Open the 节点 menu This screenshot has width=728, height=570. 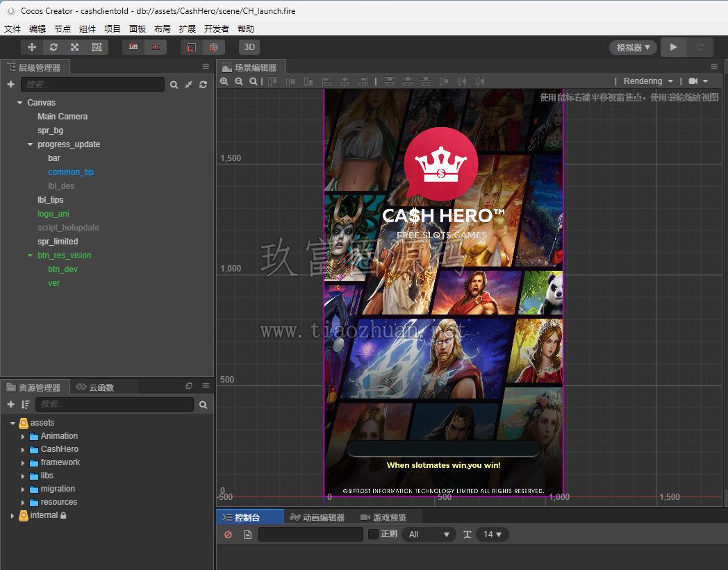point(63,28)
